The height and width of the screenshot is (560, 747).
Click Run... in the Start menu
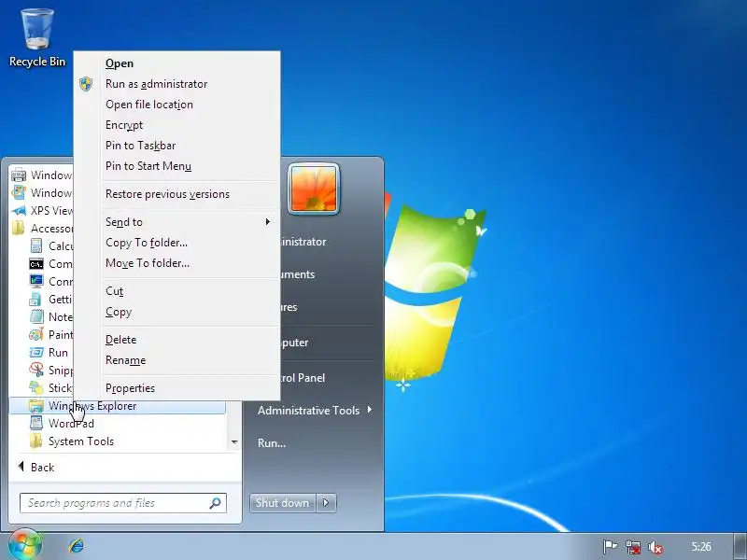pyautogui.click(x=272, y=442)
